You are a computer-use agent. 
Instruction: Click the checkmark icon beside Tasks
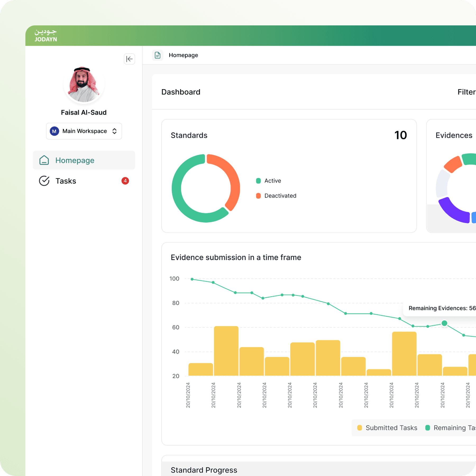pos(44,181)
